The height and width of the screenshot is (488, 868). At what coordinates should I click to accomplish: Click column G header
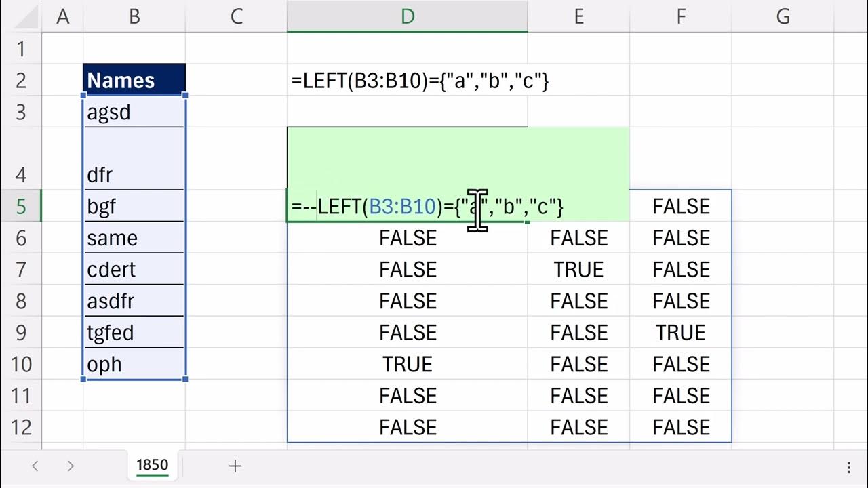point(783,16)
